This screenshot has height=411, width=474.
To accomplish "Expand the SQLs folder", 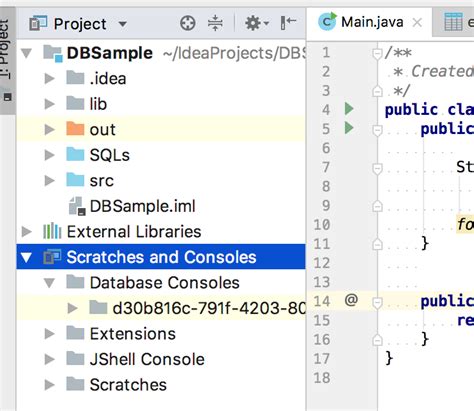I will pos(50,155).
